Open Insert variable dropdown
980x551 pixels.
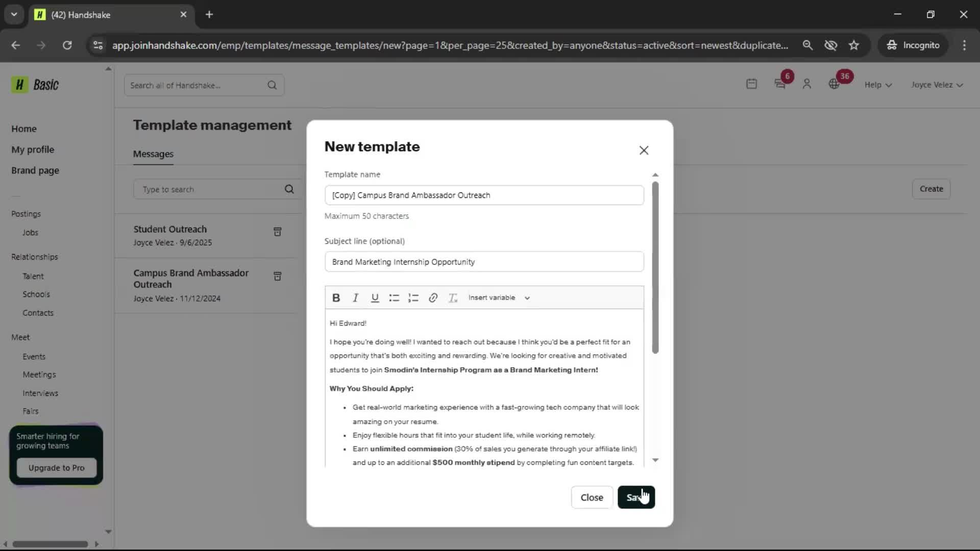(x=499, y=298)
